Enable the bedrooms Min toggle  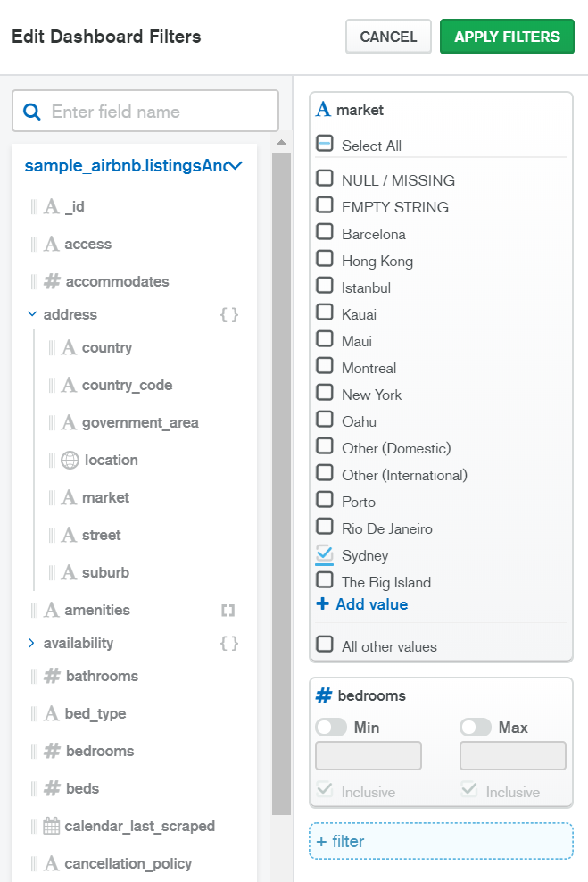point(331,728)
